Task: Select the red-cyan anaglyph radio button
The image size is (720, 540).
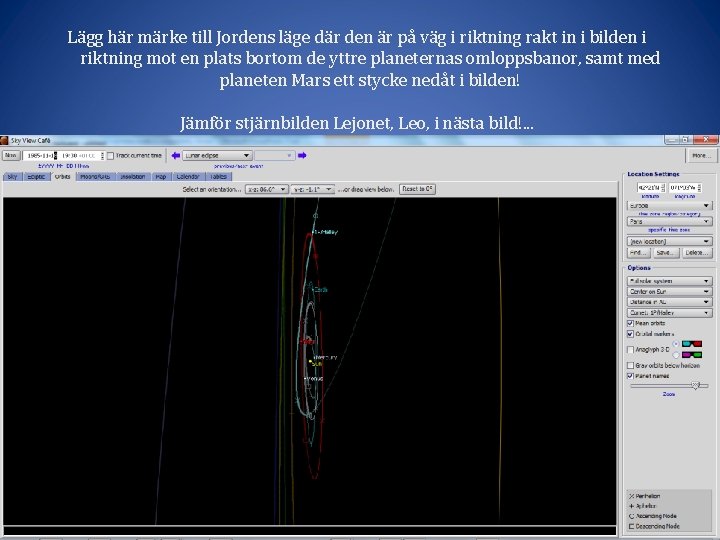Action: (x=676, y=344)
